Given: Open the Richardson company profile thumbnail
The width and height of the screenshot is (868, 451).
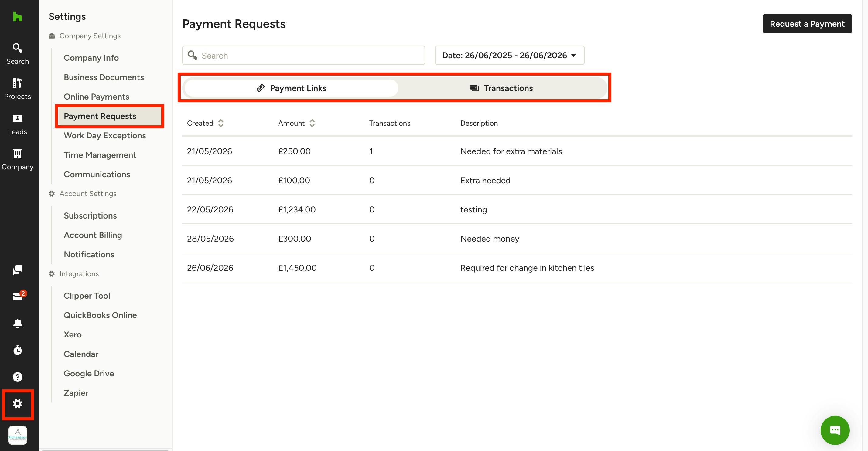Looking at the screenshot, I should click(x=18, y=435).
